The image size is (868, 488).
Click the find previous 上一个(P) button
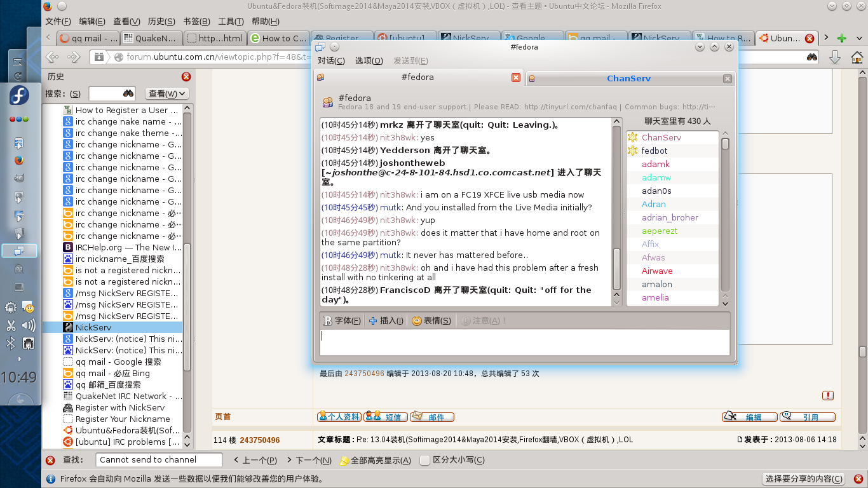pos(255,460)
